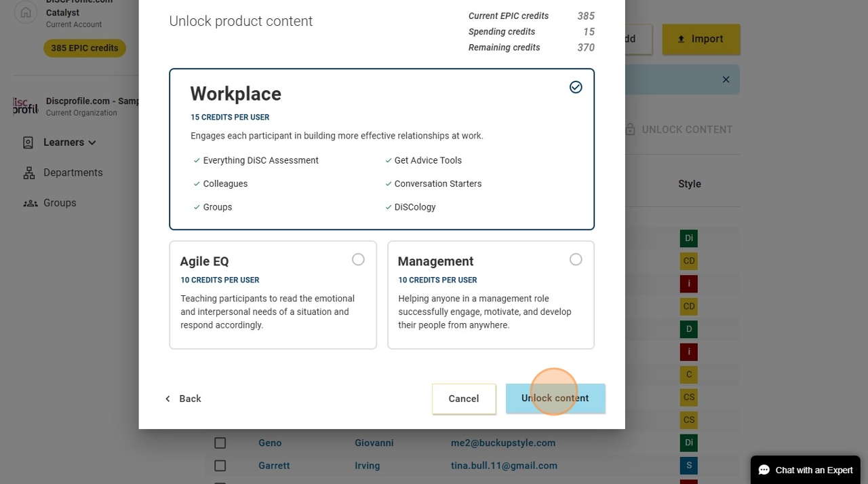The image size is (868, 484).
Task: Click email me2@buckupstyle.com
Action: tap(503, 443)
